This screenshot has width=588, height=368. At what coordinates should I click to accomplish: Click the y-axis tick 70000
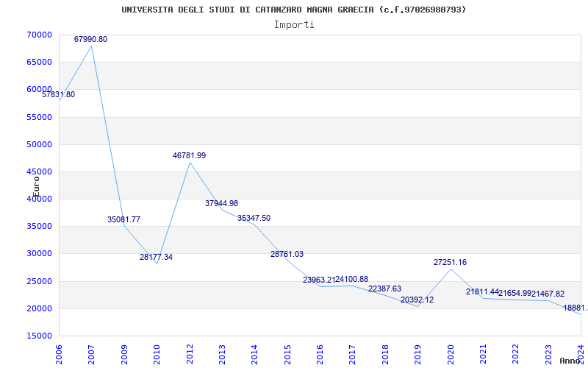pos(40,35)
